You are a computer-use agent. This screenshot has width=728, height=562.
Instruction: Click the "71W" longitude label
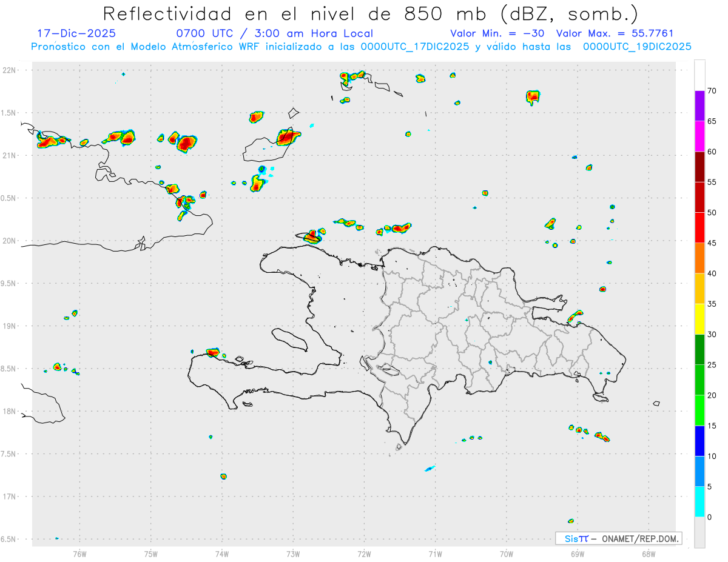coord(435,554)
